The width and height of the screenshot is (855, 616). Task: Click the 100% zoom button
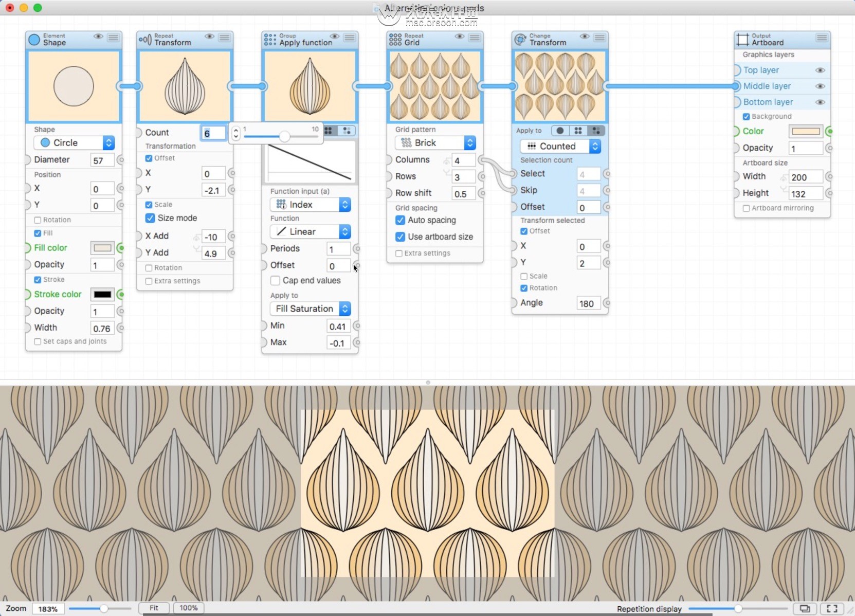coord(189,608)
